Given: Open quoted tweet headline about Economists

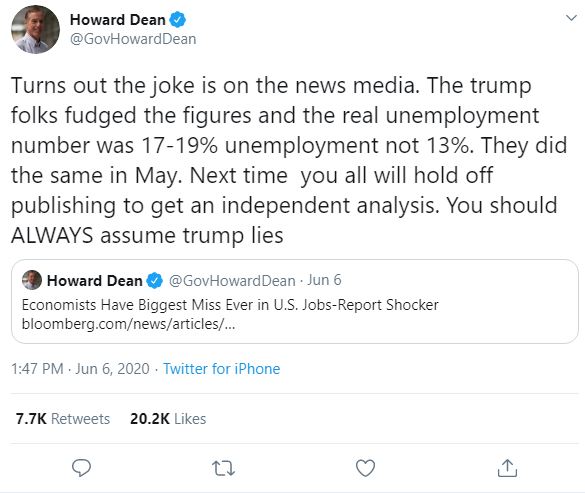Looking at the screenshot, I should tap(230, 305).
